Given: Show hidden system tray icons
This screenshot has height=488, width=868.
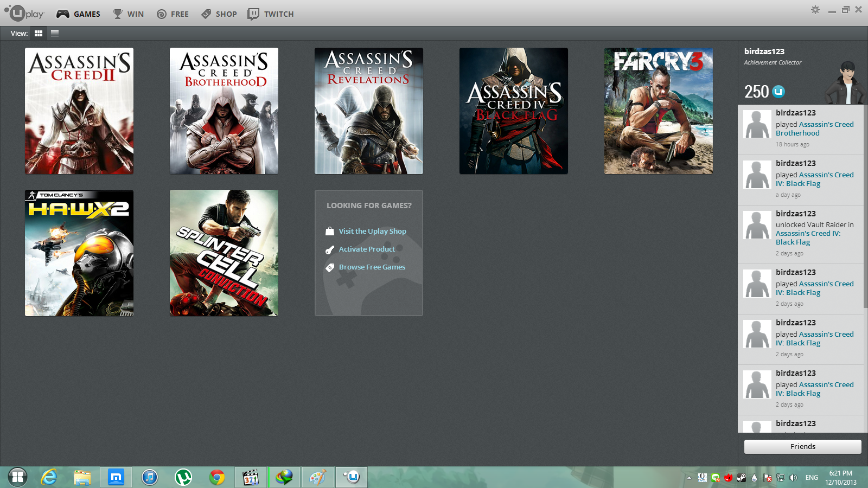Looking at the screenshot, I should click(x=689, y=478).
